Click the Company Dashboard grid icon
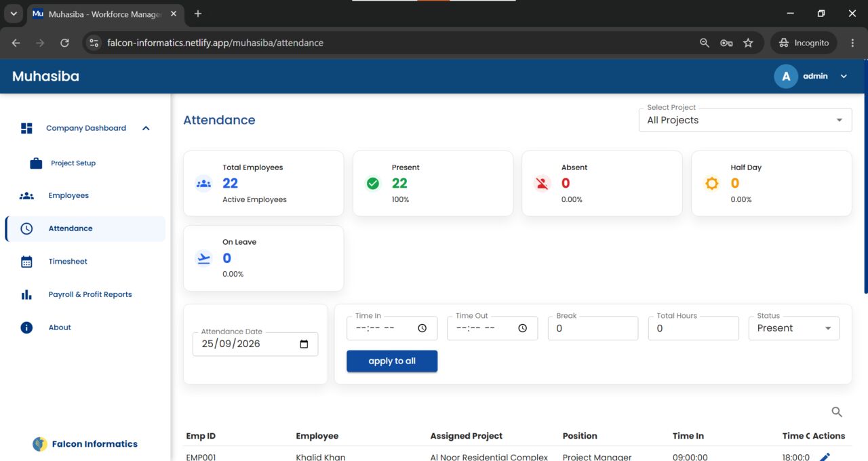The image size is (868, 461). (26, 128)
